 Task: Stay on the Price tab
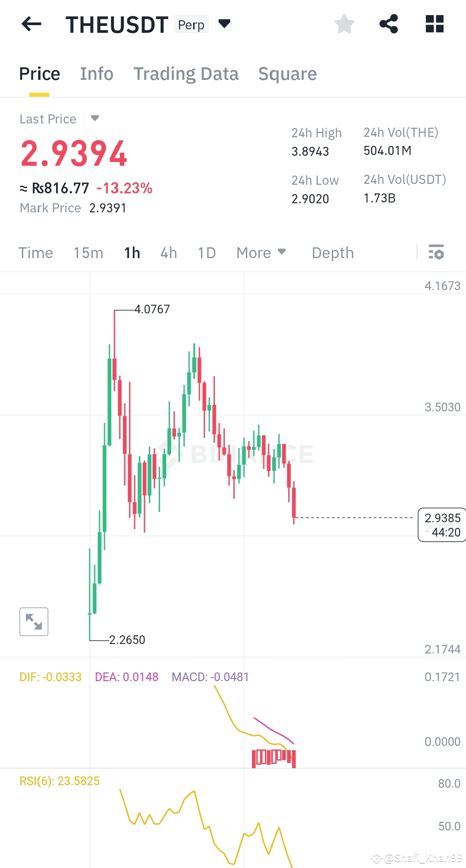39,73
